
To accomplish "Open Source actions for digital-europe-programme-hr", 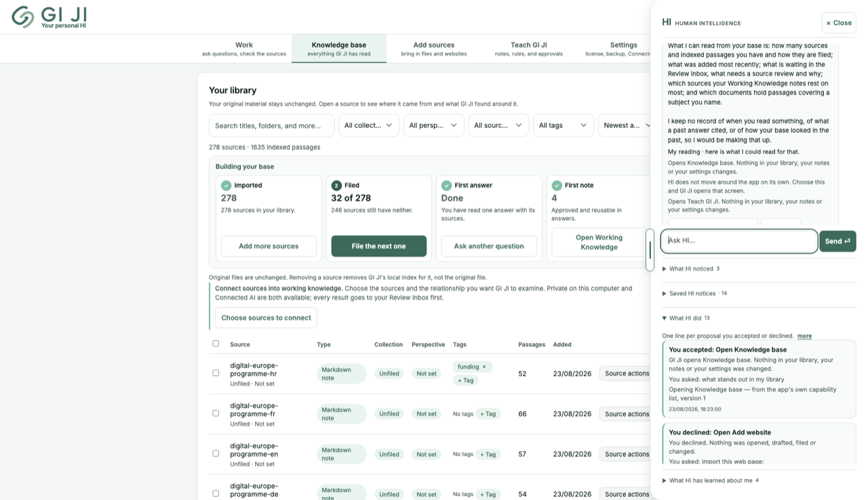I will click(625, 373).
